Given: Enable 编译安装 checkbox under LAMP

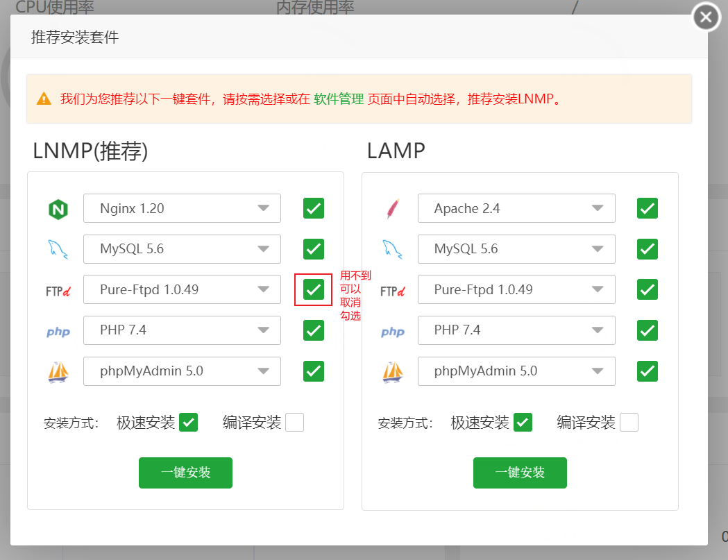Looking at the screenshot, I should pyautogui.click(x=629, y=423).
